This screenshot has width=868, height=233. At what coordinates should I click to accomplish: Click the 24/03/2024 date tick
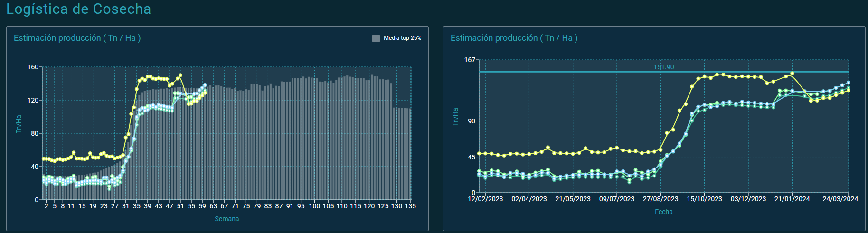click(x=840, y=199)
